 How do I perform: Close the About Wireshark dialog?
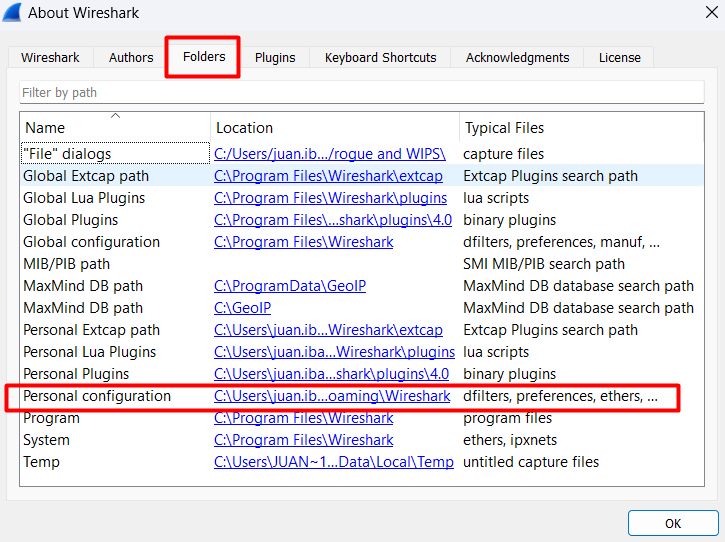[712, 12]
